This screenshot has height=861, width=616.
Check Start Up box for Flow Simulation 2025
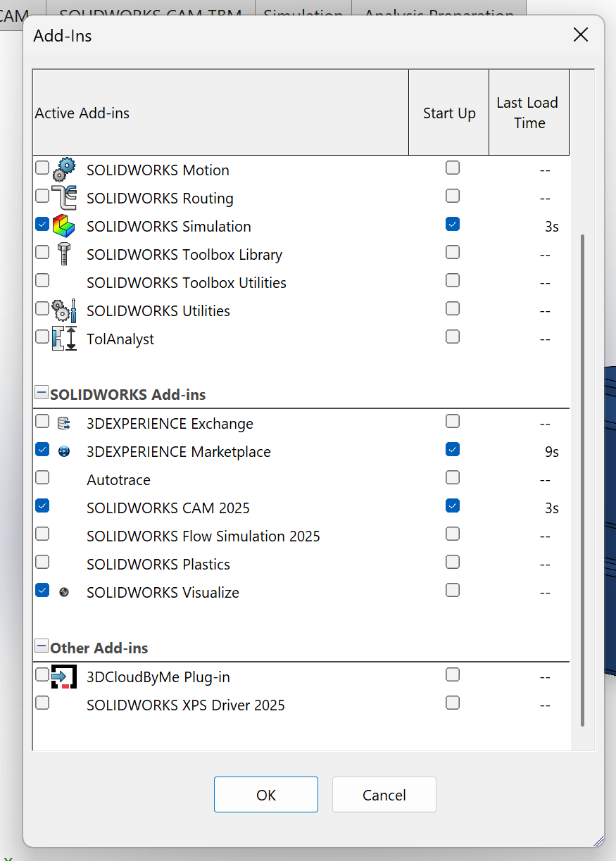(453, 534)
